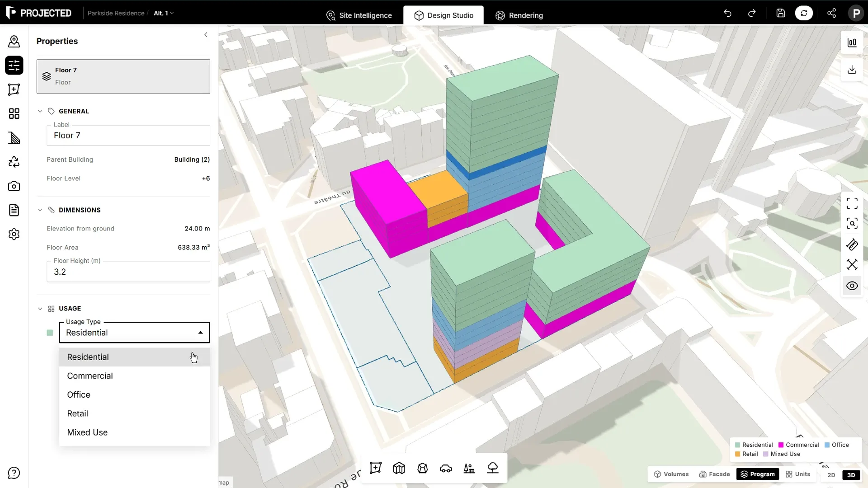Viewport: 868px width, 488px height.
Task: Switch view to 2D mode
Action: (831, 474)
